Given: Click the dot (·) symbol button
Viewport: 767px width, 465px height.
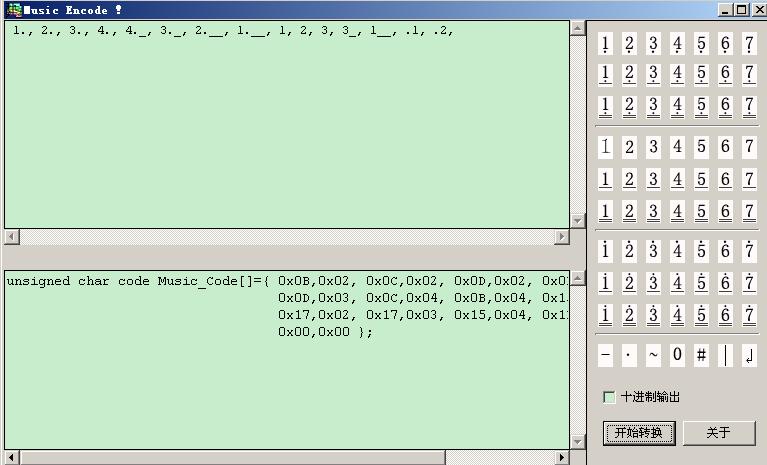Looking at the screenshot, I should point(629,356).
